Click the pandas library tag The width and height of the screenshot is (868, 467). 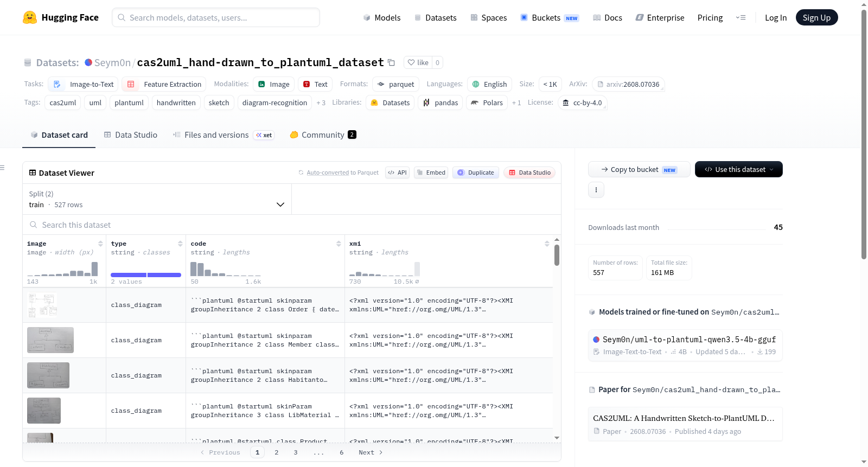[441, 103]
